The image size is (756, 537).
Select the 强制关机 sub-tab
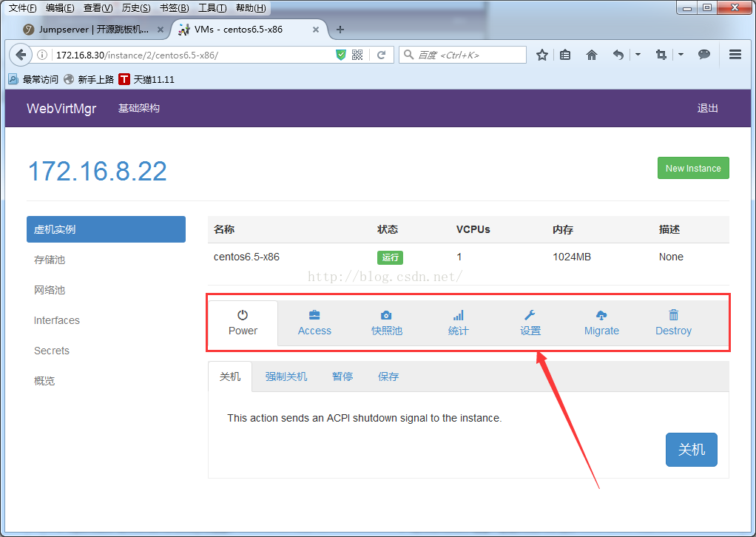click(x=286, y=376)
